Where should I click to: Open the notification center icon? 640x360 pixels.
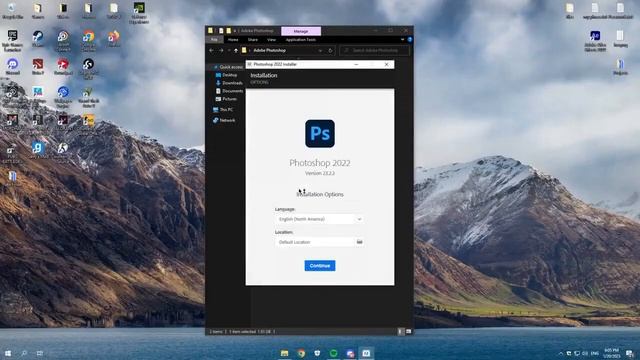coord(630,353)
